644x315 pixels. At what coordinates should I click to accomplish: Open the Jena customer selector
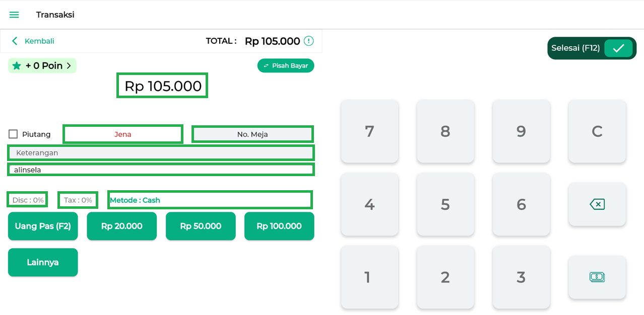122,134
